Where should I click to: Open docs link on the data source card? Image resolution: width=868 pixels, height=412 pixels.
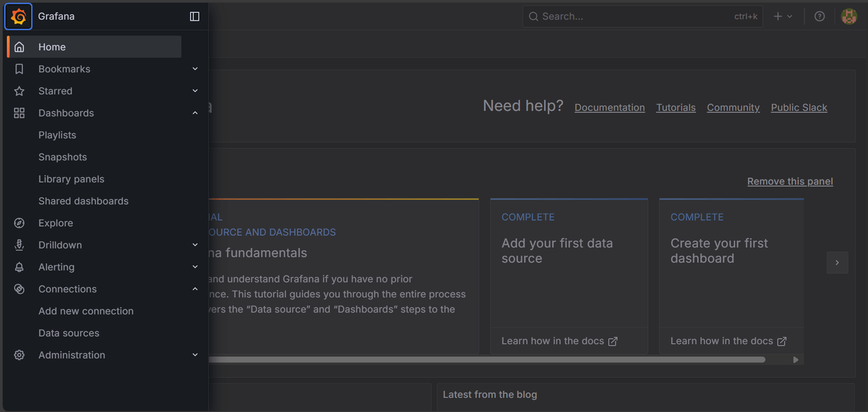(559, 341)
